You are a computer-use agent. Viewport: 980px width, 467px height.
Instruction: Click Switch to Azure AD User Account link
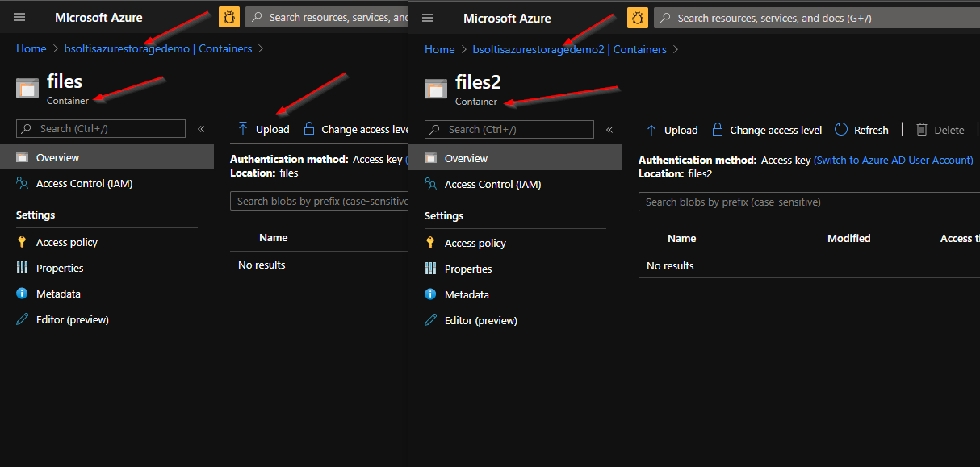click(893, 160)
